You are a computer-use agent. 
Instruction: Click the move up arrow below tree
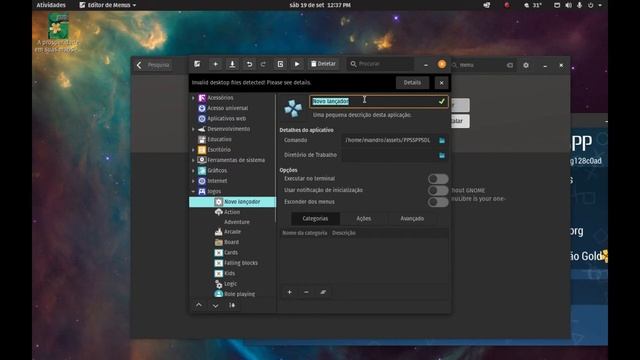tap(199, 305)
